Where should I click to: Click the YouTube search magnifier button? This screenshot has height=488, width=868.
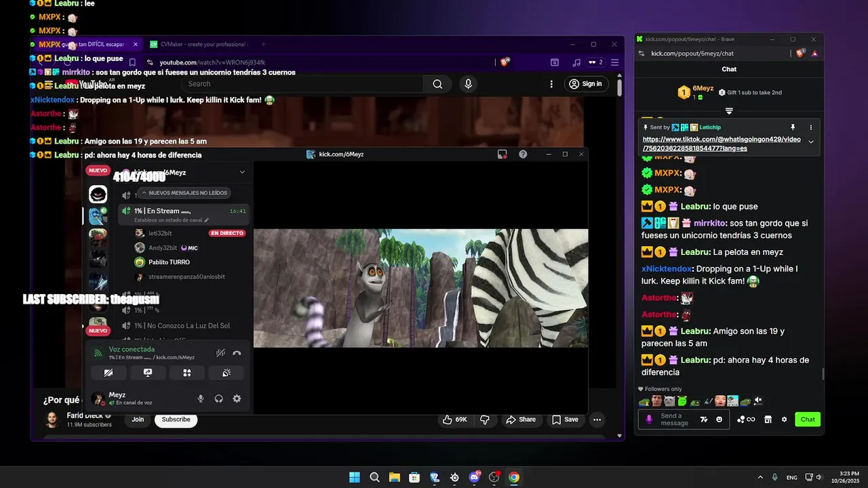[x=437, y=84]
